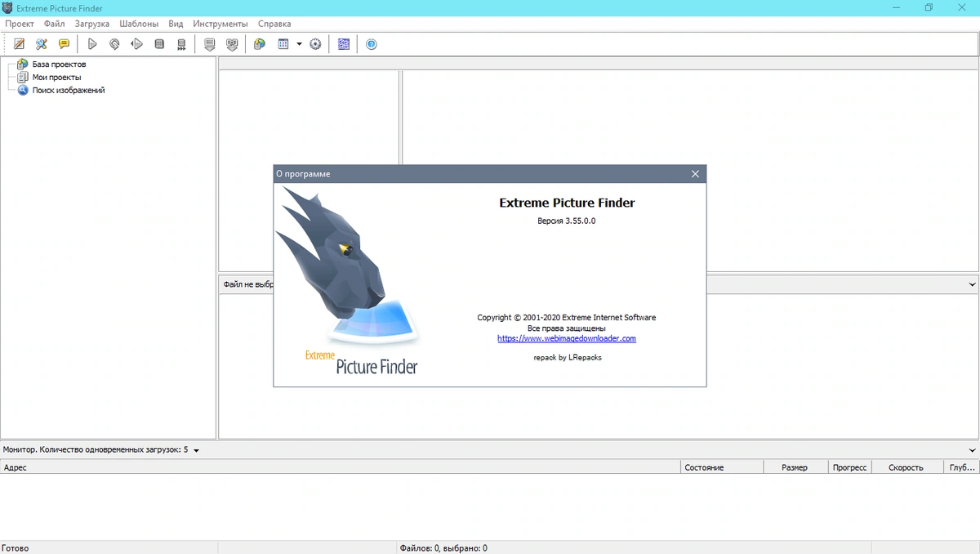Click the play icon with side arrows
The width and height of the screenshot is (980, 554).
[x=137, y=44]
